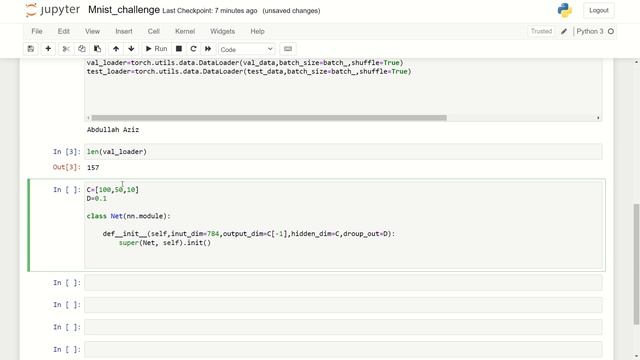Viewport: 640px width, 360px height.
Task: Click the (unsaved changes) status text
Action: pyautogui.click(x=291, y=11)
